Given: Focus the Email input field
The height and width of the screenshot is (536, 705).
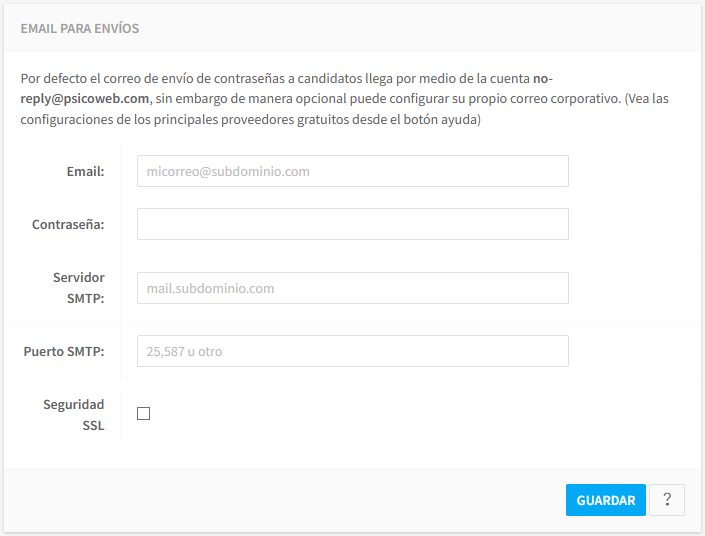Looking at the screenshot, I should (352, 171).
